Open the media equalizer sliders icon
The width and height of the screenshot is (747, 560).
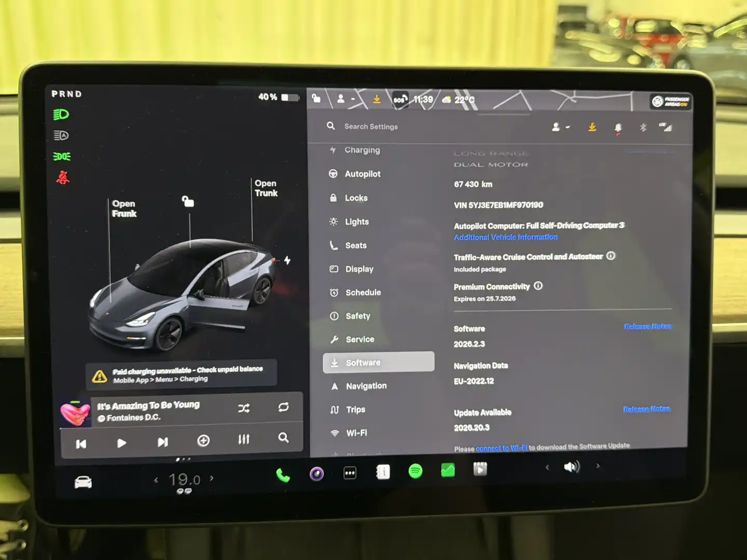244,439
